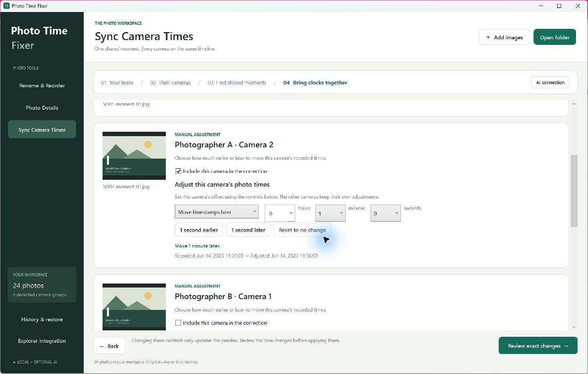The image size is (588, 374).
Task: Click the Open folder button
Action: click(x=555, y=37)
